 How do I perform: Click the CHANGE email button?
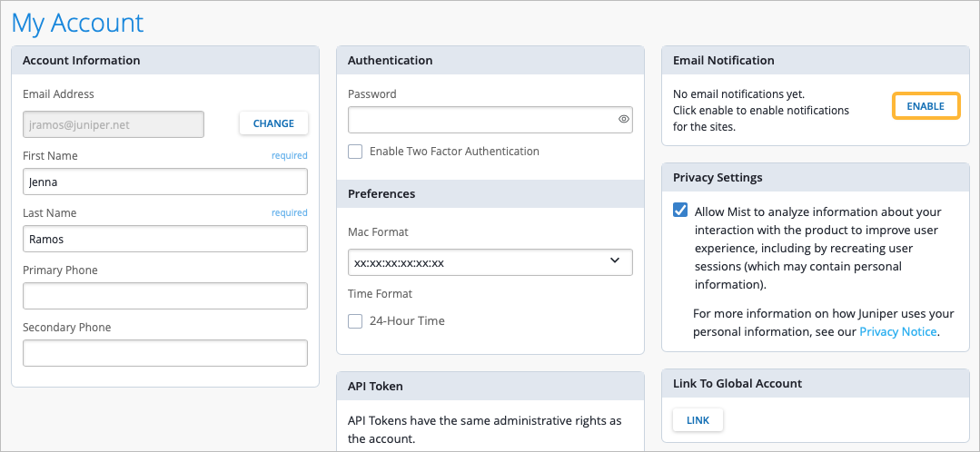click(273, 123)
